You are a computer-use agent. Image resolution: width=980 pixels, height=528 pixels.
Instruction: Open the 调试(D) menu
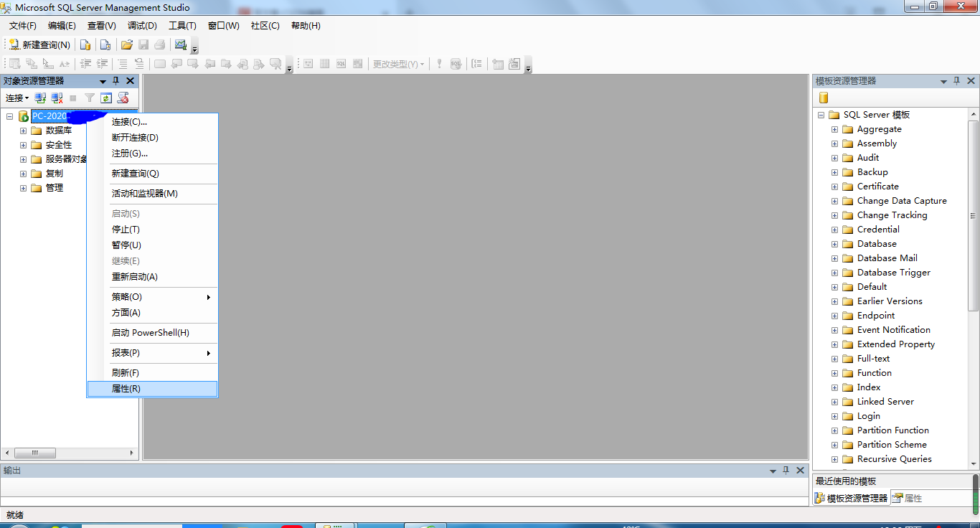point(142,26)
